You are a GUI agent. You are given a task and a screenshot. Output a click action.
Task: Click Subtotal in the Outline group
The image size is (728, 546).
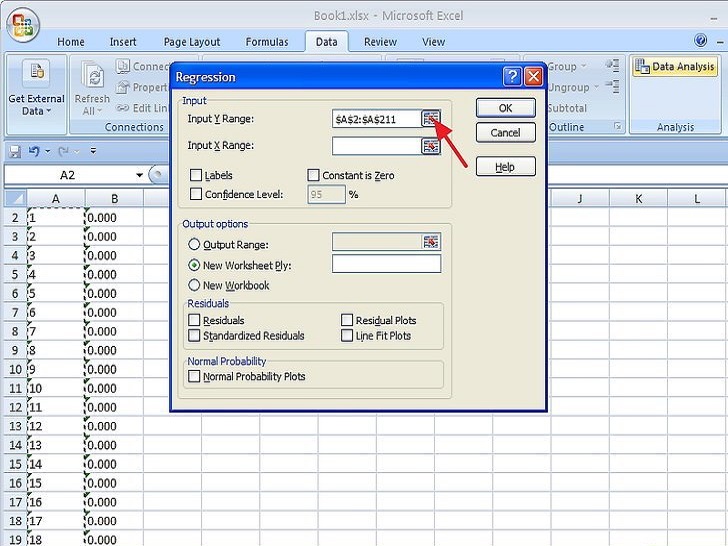click(567, 108)
